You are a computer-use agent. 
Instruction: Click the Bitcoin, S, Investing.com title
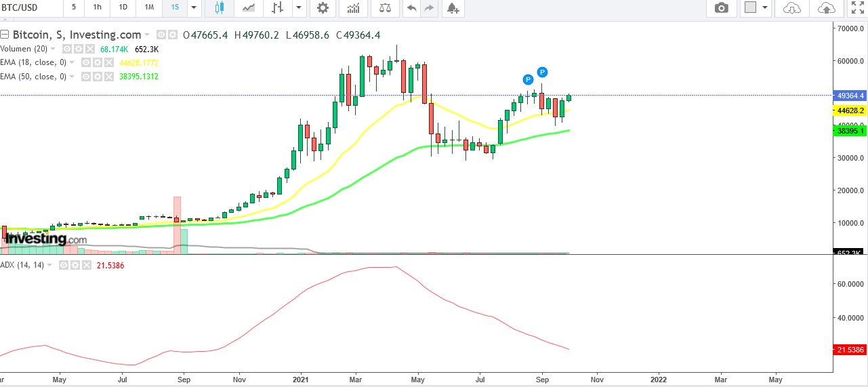[x=77, y=35]
